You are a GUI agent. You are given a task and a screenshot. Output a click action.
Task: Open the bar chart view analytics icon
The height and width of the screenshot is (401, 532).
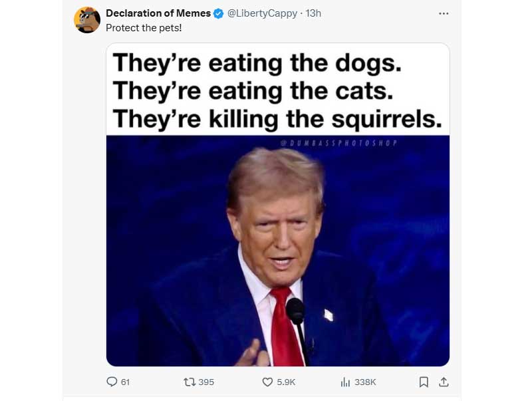pyautogui.click(x=346, y=382)
